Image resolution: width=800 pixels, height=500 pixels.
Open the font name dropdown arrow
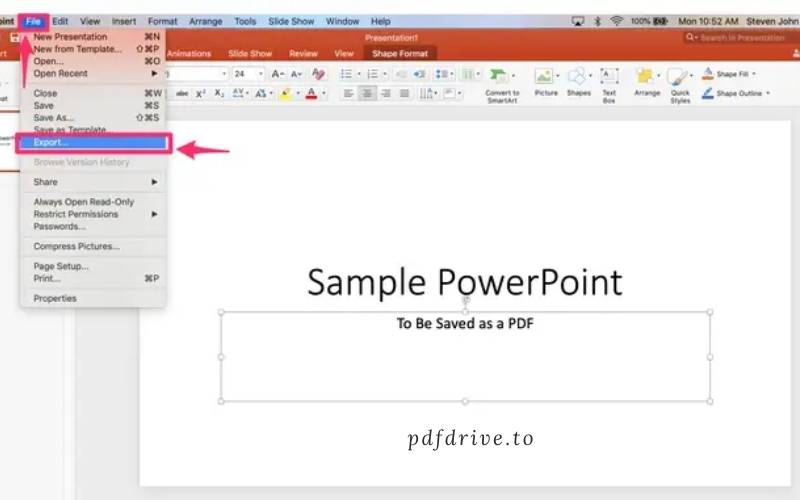click(224, 74)
